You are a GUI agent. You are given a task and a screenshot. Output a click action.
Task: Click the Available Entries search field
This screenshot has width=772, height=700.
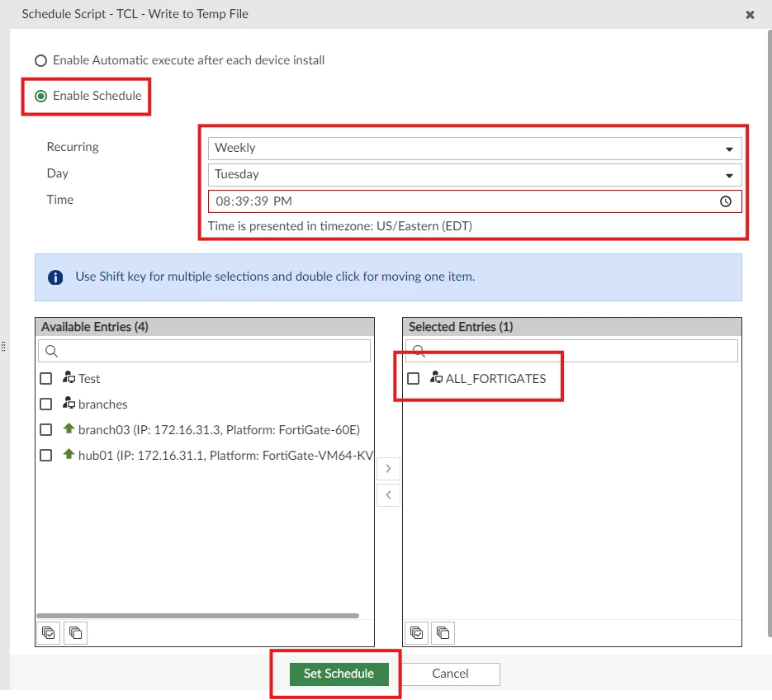pyautogui.click(x=204, y=351)
